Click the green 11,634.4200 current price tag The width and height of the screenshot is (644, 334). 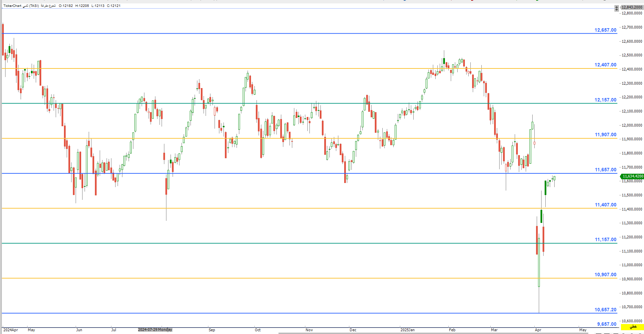(x=632, y=176)
